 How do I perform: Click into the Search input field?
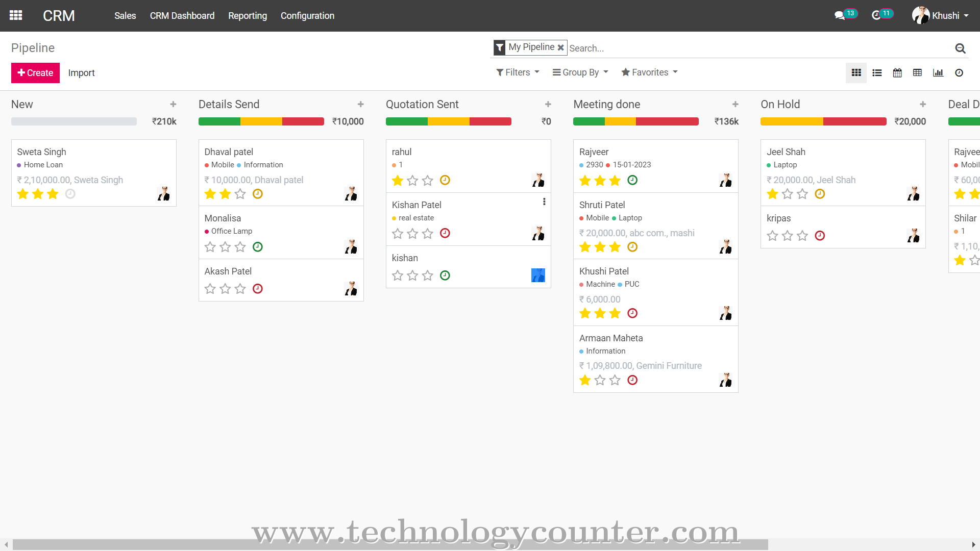tap(759, 48)
